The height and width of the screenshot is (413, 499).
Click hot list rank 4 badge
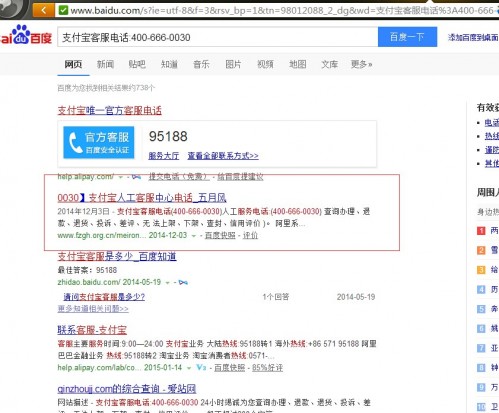481,289
